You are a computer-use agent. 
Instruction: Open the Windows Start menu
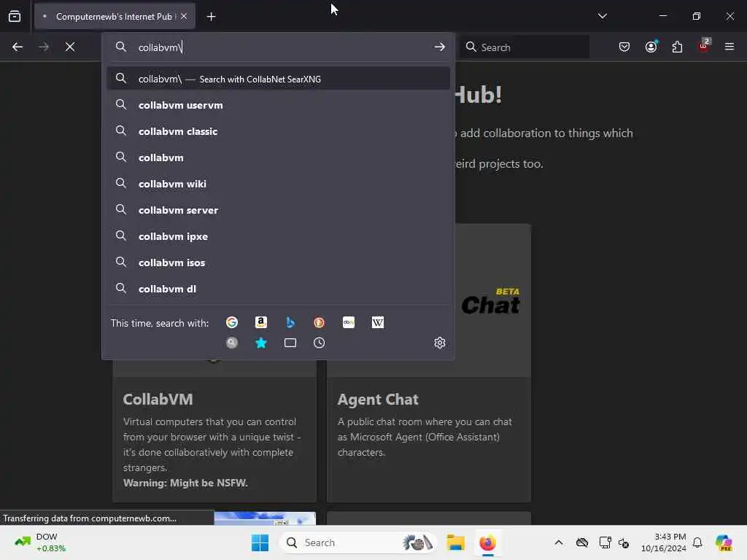[260, 542]
